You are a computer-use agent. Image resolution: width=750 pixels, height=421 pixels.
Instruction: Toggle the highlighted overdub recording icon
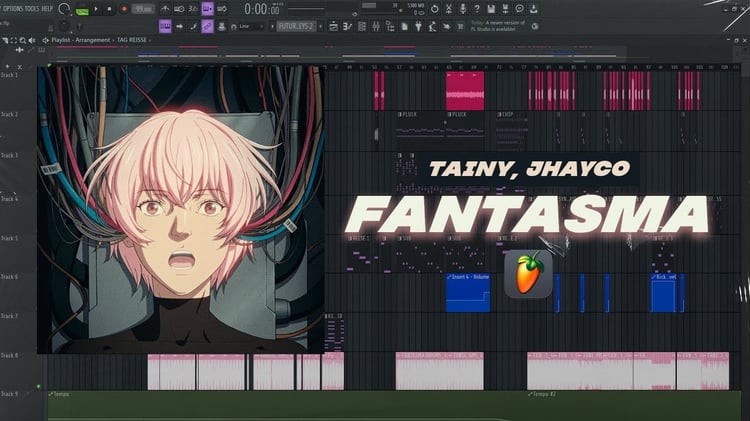[208, 9]
